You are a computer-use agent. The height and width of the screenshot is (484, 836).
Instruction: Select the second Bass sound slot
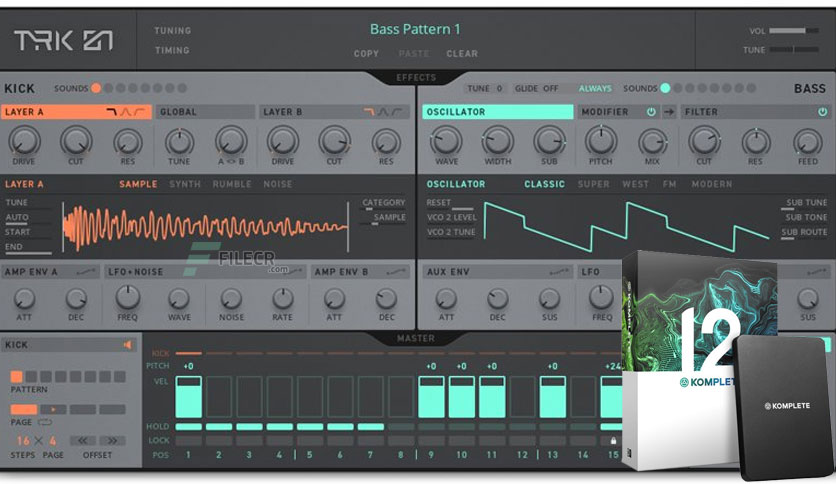(678, 88)
